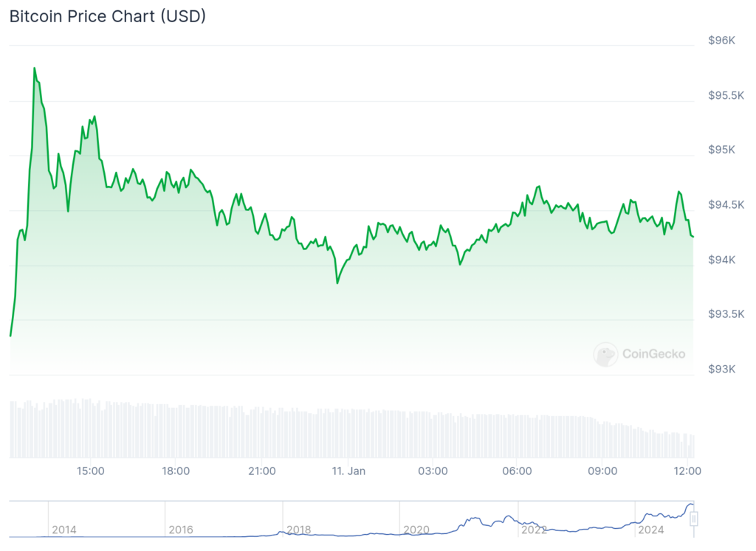Click the CoinGecko gecko logo icon
756x551 pixels.
(605, 355)
